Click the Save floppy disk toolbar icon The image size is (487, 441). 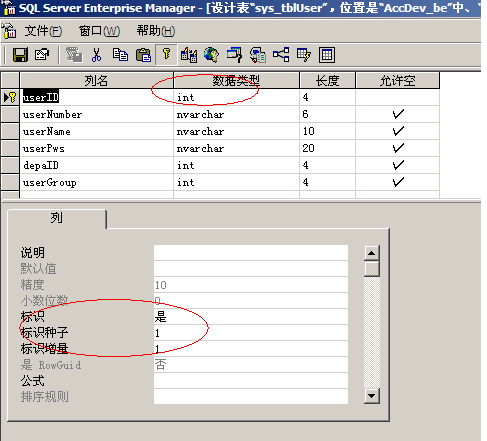click(20, 55)
